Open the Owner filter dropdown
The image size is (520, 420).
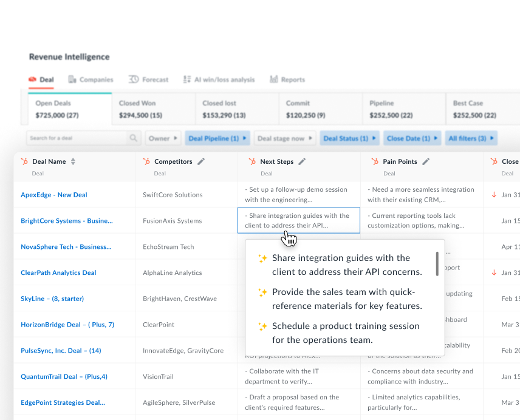coord(163,138)
